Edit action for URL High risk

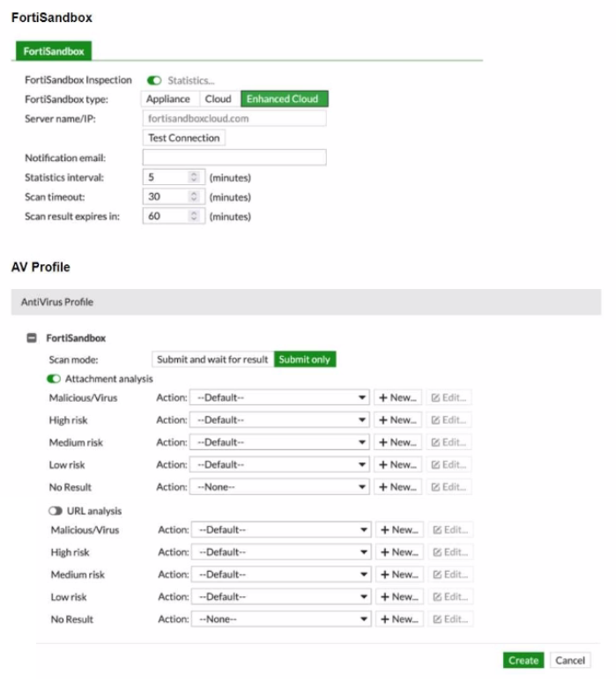pyautogui.click(x=450, y=552)
